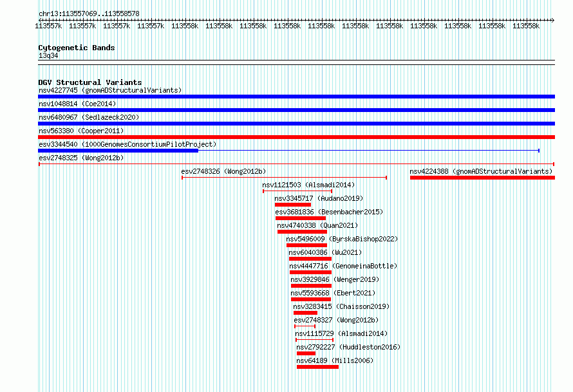The width and height of the screenshot is (573, 392).
Task: Open nsv5496009 (ByrskaBishop2022) variant label
Action: pos(342,239)
